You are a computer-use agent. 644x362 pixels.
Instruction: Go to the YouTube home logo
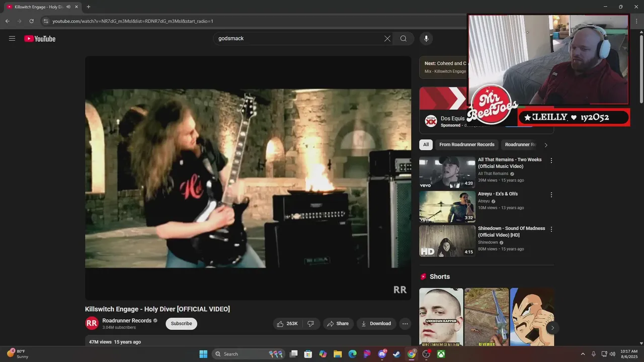[40, 39]
